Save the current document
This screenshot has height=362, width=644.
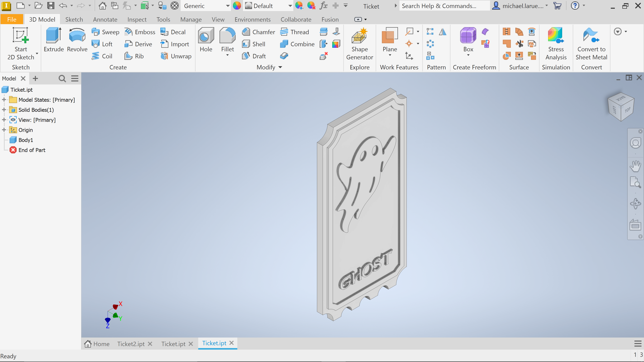click(51, 6)
